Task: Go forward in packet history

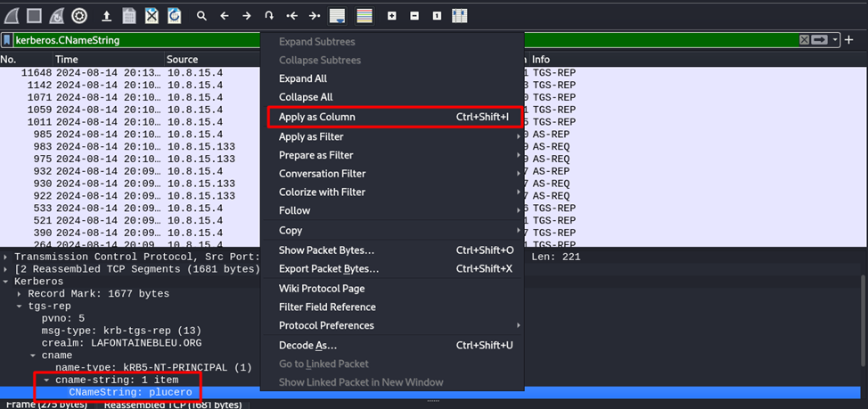Action: [247, 17]
